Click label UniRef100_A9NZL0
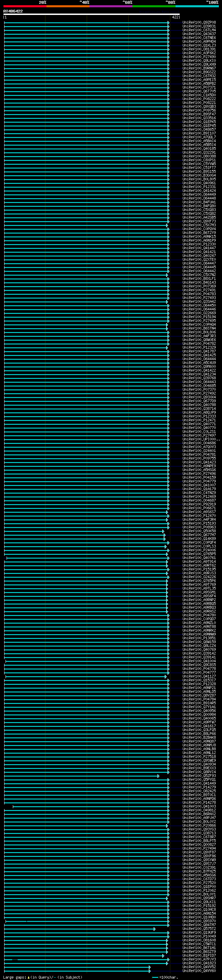This screenshot has width=222, height=980. [x=199, y=623]
